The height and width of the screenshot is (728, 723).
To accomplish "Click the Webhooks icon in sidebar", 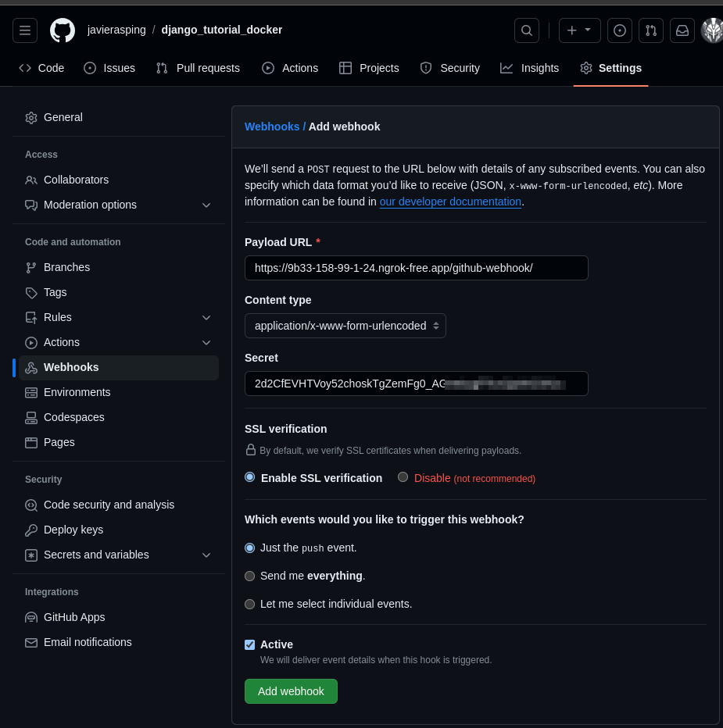I will coord(31,368).
